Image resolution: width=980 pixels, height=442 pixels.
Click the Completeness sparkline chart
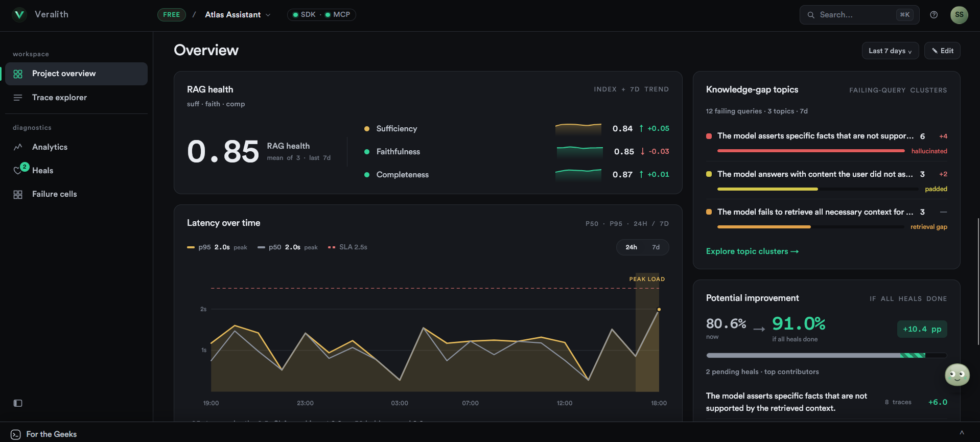tap(578, 174)
